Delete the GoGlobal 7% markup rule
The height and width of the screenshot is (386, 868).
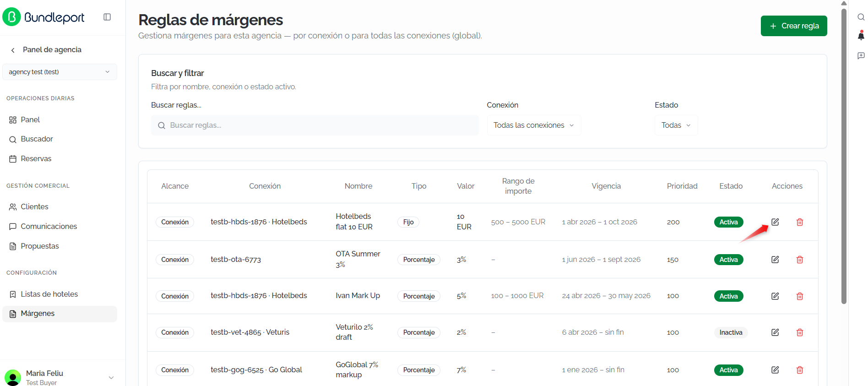[x=800, y=370]
